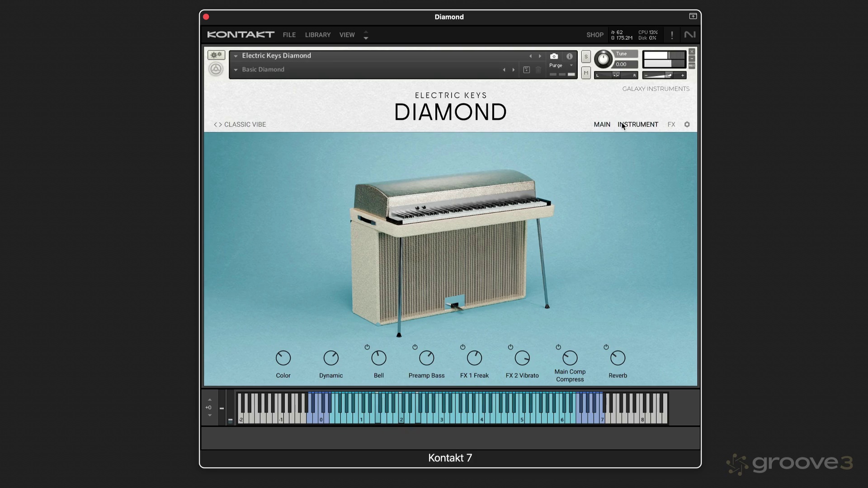Expand the Basic Diamond snapshot dropdown

(236, 70)
